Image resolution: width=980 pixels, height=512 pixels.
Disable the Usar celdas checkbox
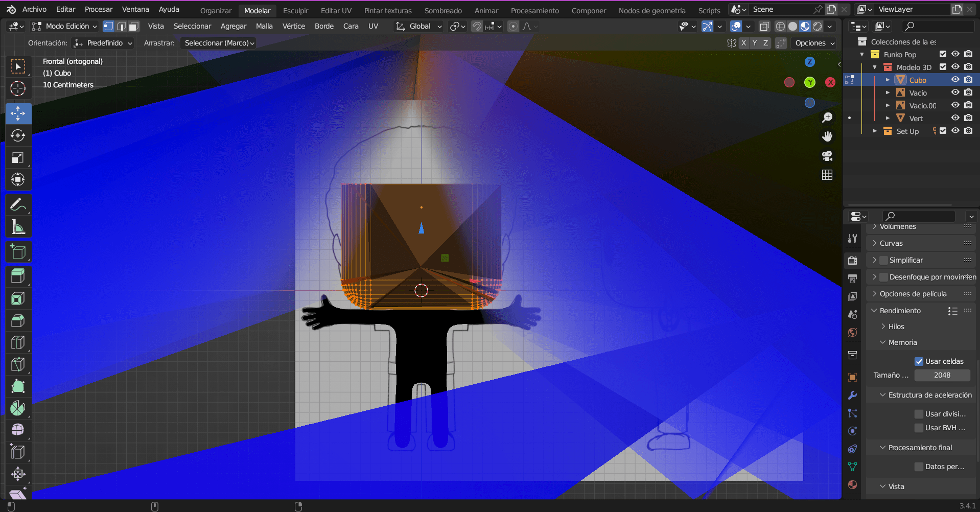point(919,361)
